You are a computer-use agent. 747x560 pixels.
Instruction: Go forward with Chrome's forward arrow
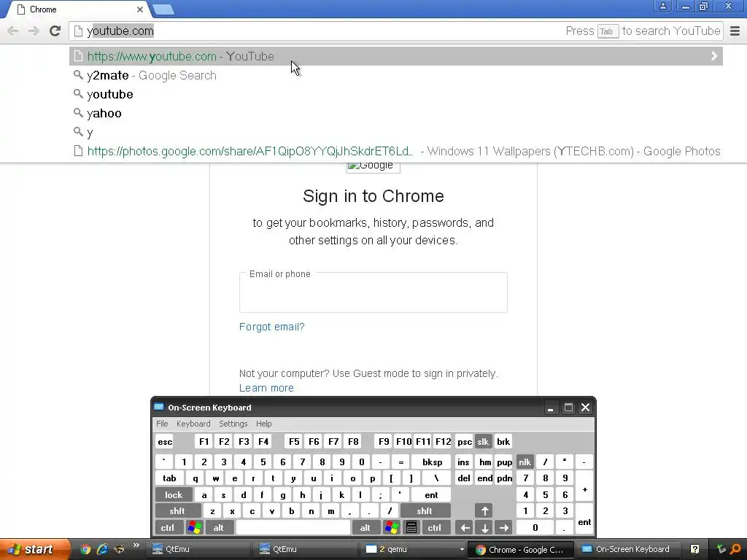point(34,31)
